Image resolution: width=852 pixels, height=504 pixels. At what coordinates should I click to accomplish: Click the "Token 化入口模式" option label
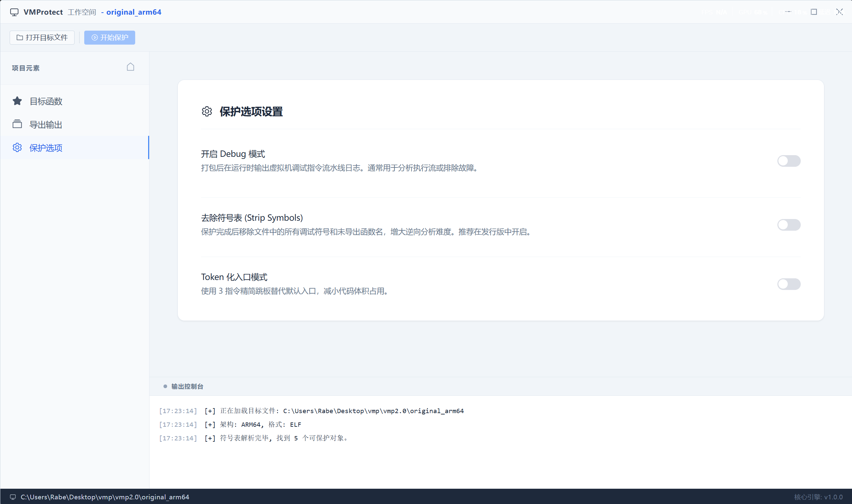234,277
